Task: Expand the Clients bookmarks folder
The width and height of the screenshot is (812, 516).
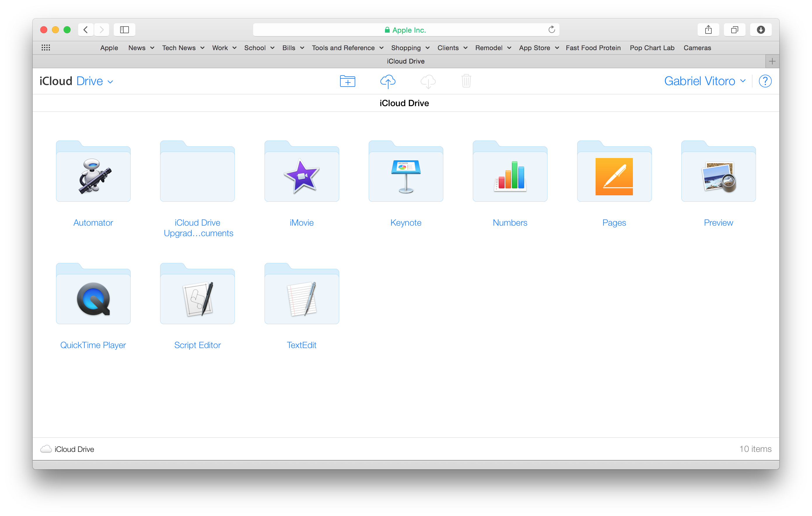Action: 452,48
